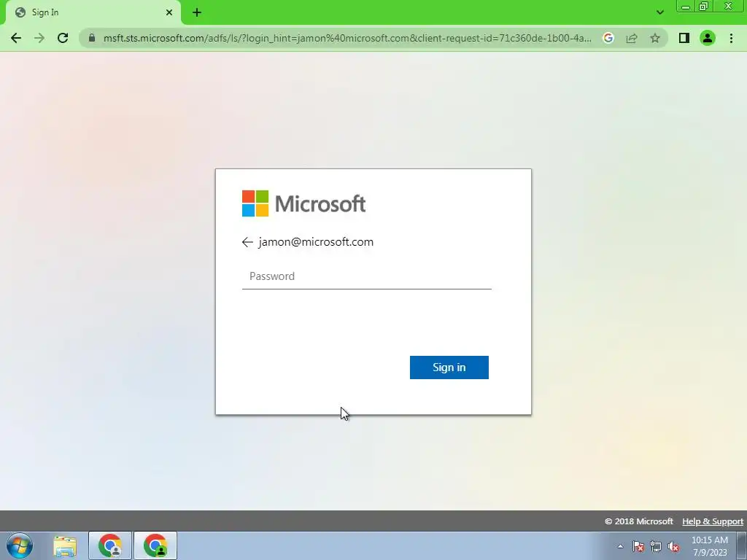Open a new tab
747x560 pixels.
[x=197, y=12]
